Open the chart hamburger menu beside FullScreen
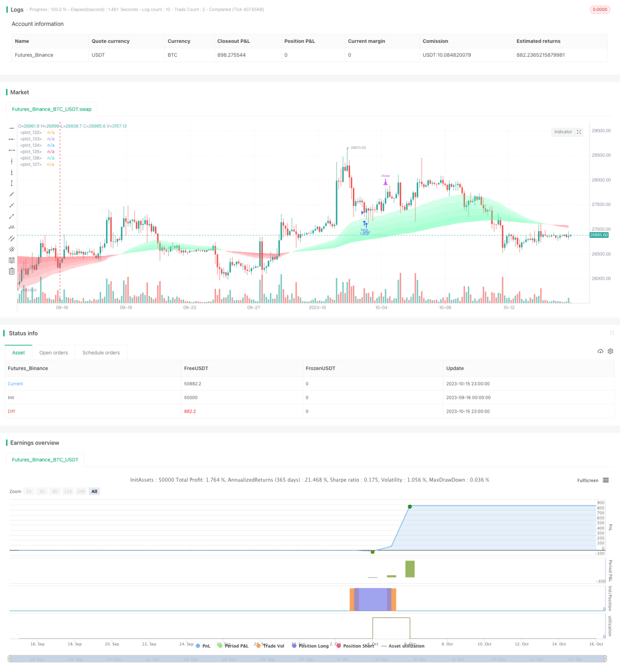The height and width of the screenshot is (672, 620). (606, 480)
